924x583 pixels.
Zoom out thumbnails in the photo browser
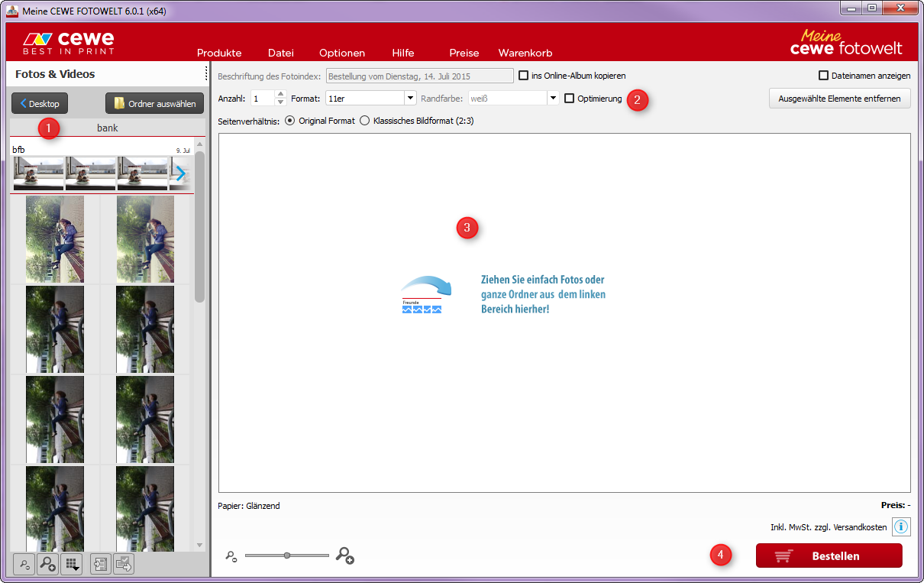click(24, 565)
